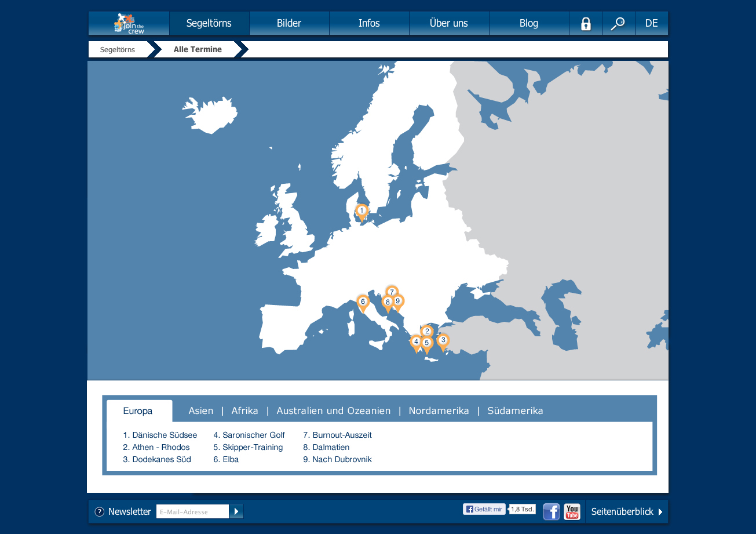The image size is (756, 534).
Task: Open the Nach Dubrovnik trip link
Action: pos(337,459)
